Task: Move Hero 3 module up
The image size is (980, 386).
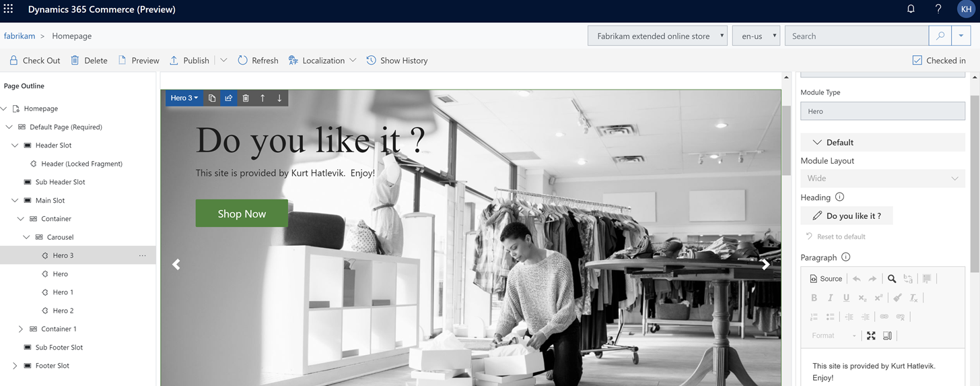Action: [x=262, y=98]
